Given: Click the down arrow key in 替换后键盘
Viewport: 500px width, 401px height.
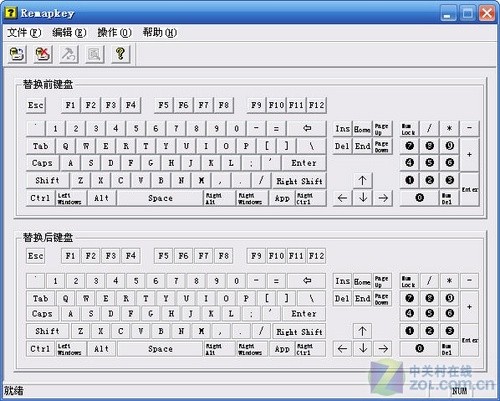Looking at the screenshot, I should (x=363, y=349).
